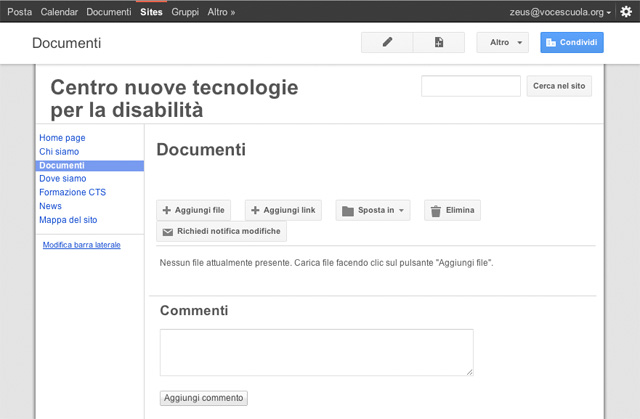
Task: Click the pencil edit page icon
Action: pos(388,43)
